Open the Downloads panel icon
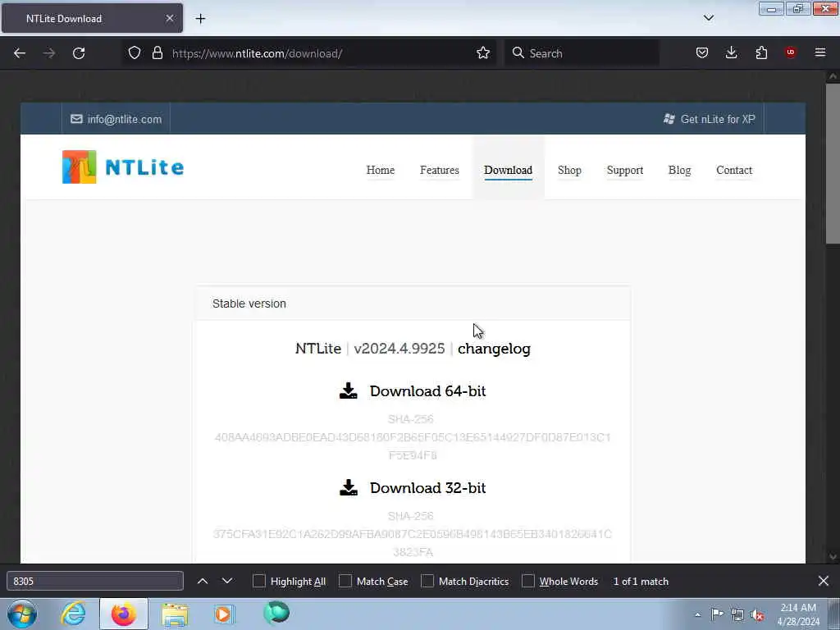 click(x=731, y=52)
